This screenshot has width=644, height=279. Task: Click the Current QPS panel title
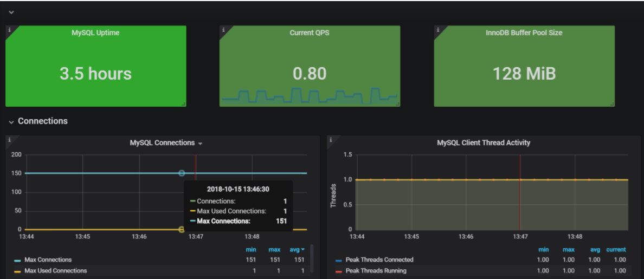click(x=309, y=33)
